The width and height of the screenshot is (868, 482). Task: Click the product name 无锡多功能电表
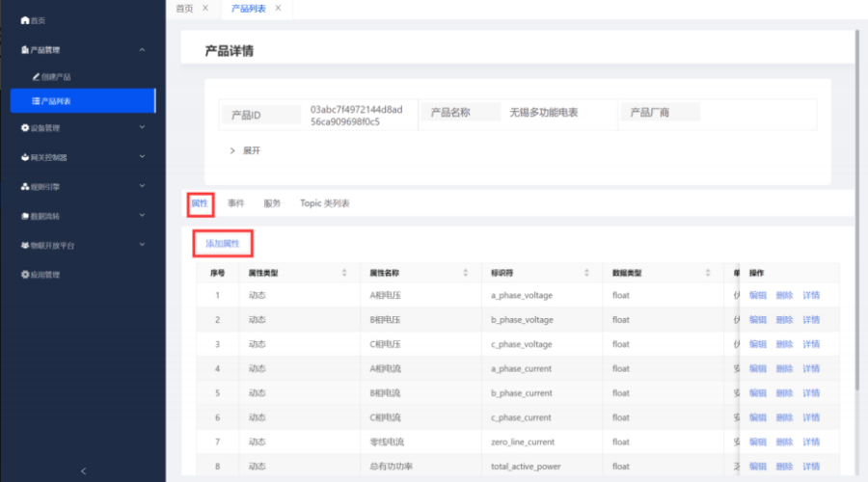[x=544, y=113]
